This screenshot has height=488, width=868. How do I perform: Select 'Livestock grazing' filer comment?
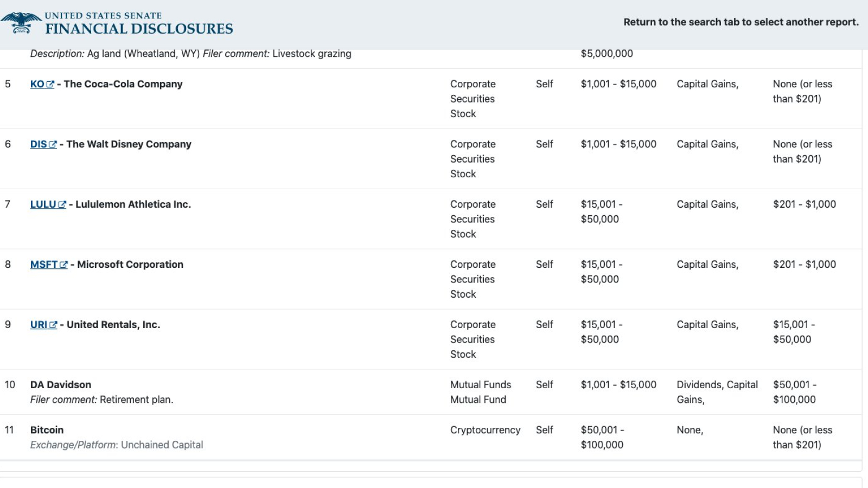coord(312,54)
